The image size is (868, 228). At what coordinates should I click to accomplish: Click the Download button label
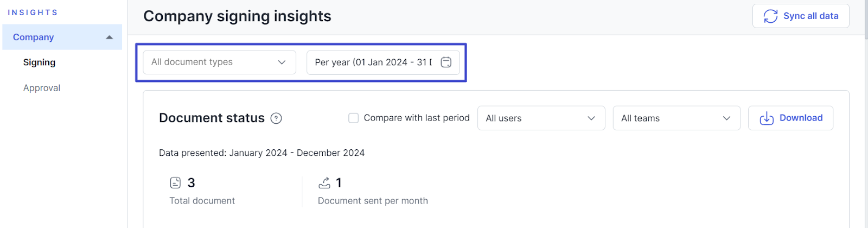tap(801, 118)
